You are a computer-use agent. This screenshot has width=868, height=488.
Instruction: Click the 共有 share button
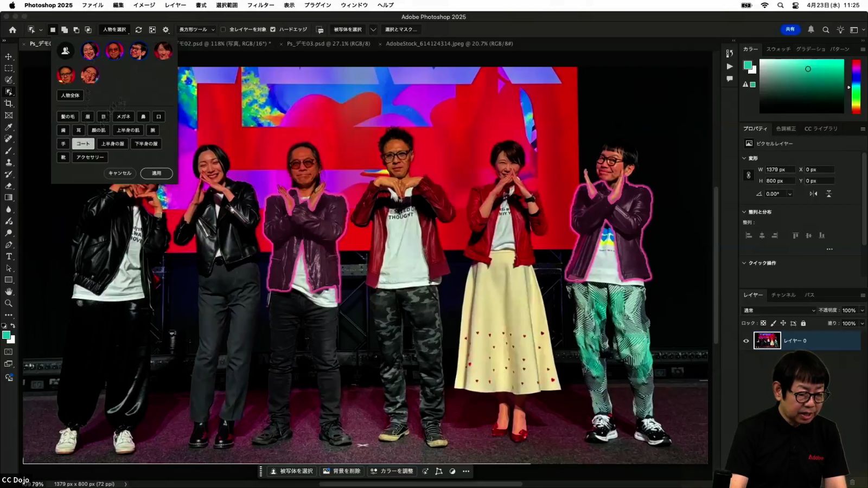point(790,30)
